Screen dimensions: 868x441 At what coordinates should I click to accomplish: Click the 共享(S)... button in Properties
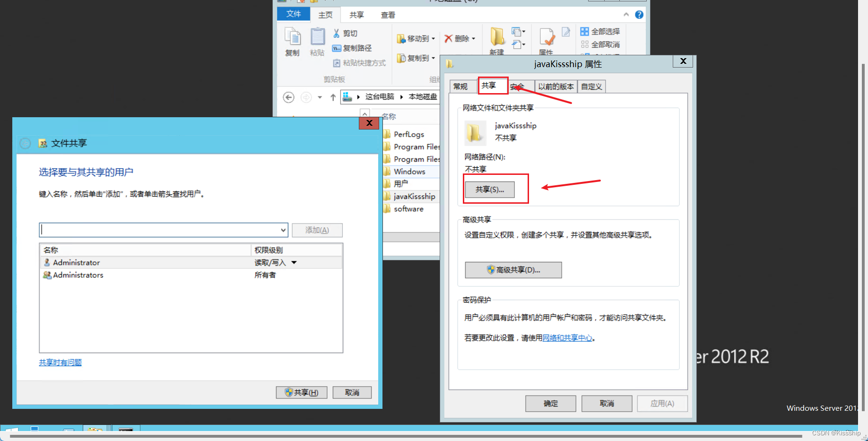point(490,190)
